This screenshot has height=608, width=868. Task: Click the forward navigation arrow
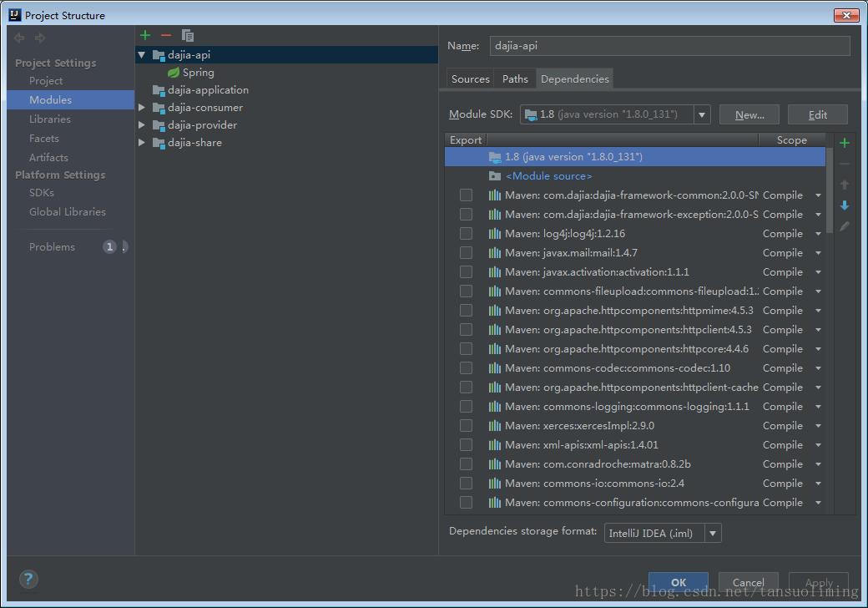tap(40, 38)
